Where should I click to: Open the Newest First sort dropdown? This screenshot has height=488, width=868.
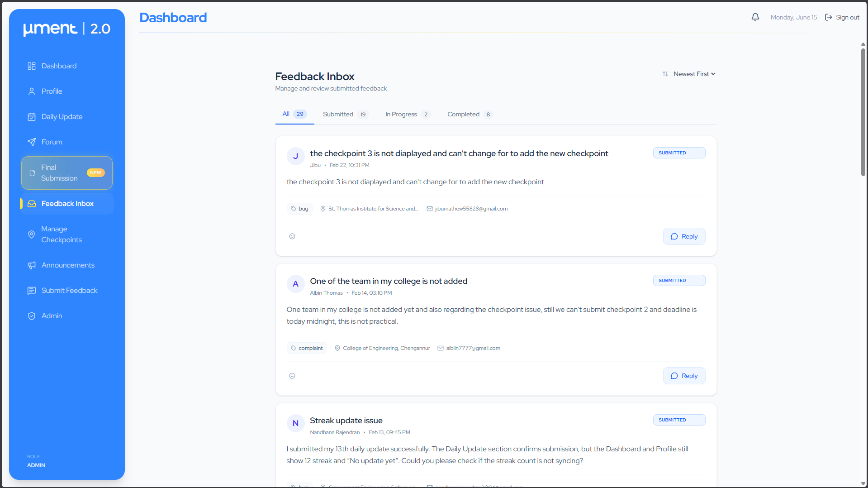694,74
